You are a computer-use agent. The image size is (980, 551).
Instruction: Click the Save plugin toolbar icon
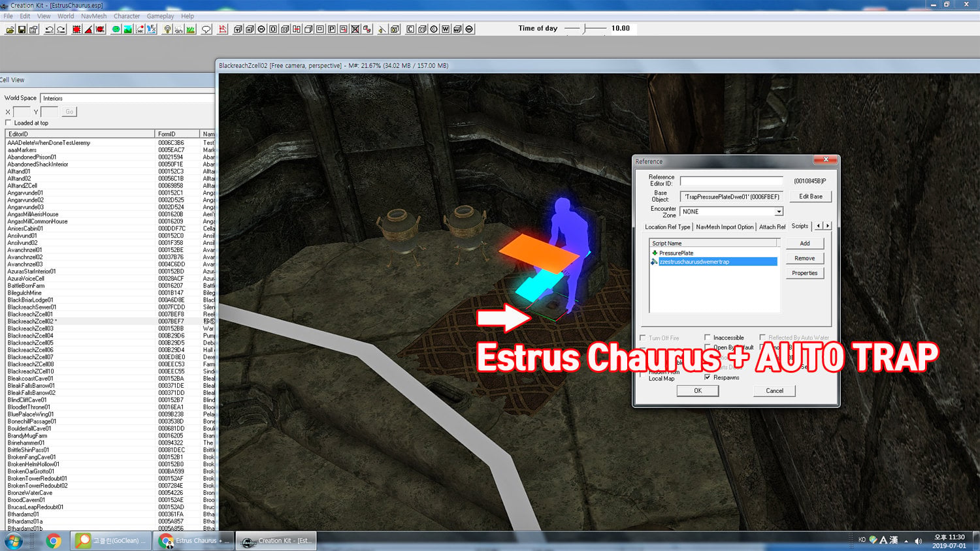click(x=22, y=29)
